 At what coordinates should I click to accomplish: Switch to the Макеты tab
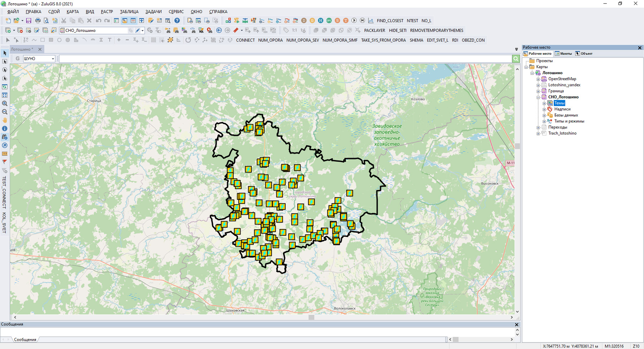[563, 54]
